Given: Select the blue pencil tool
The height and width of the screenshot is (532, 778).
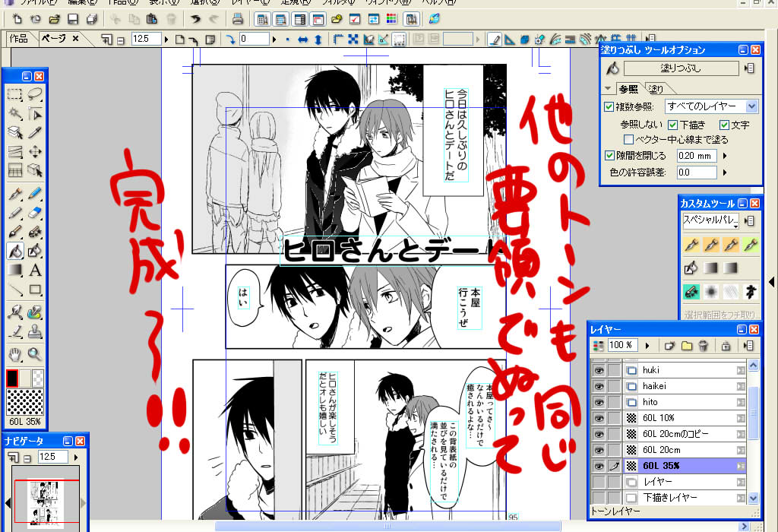Looking at the screenshot, I should coord(34,194).
